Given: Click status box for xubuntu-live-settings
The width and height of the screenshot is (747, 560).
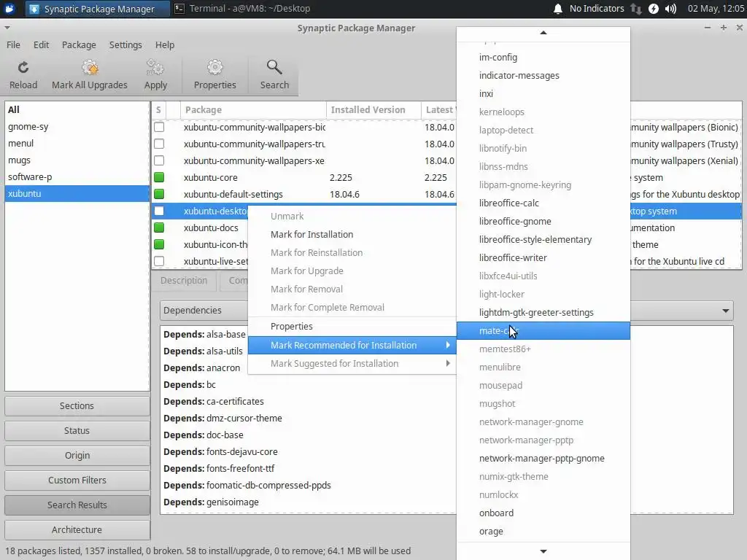Looking at the screenshot, I should 159,262.
